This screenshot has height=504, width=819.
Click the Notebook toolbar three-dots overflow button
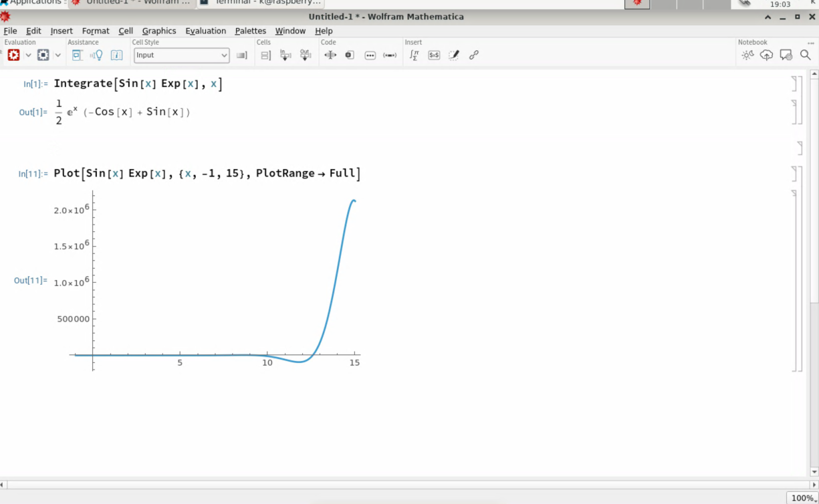pos(811,43)
